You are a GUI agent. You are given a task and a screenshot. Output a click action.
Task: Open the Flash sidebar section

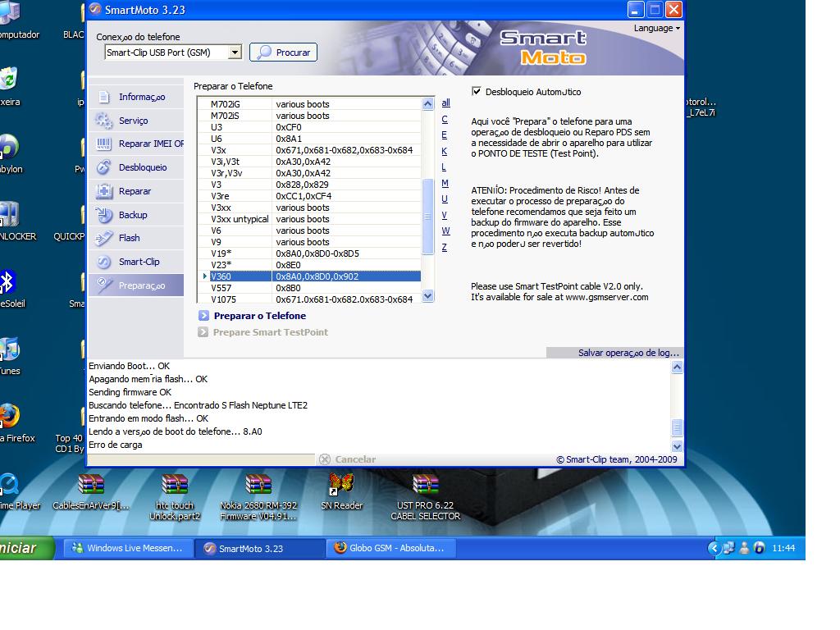136,238
